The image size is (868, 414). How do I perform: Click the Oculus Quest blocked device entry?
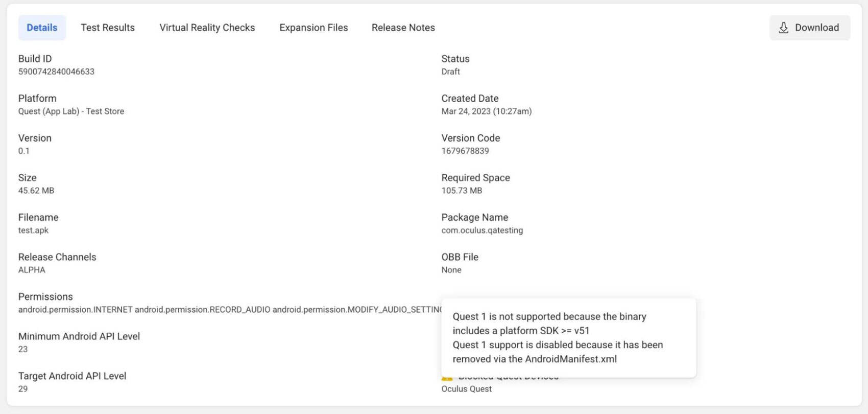point(466,389)
